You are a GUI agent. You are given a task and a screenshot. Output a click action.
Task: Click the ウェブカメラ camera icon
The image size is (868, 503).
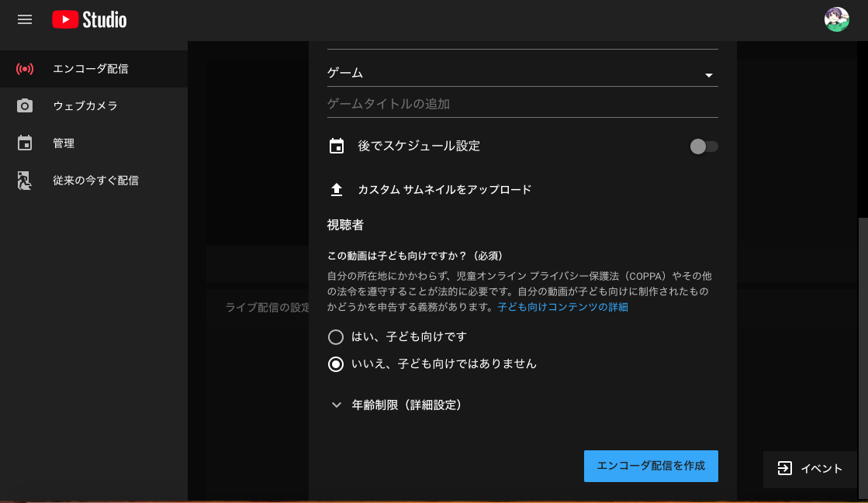point(24,105)
